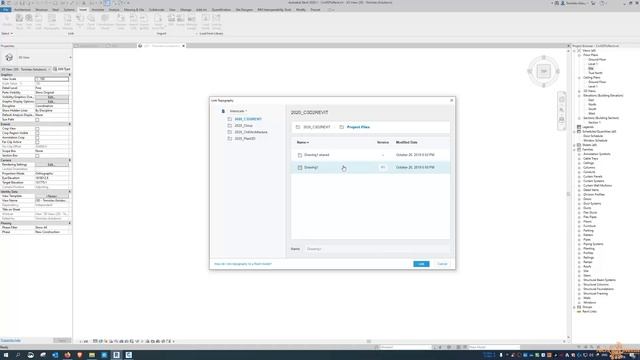The height and width of the screenshot is (360, 640).
Task: Click Project Files in the dialog breadcrumb
Action: (358, 127)
